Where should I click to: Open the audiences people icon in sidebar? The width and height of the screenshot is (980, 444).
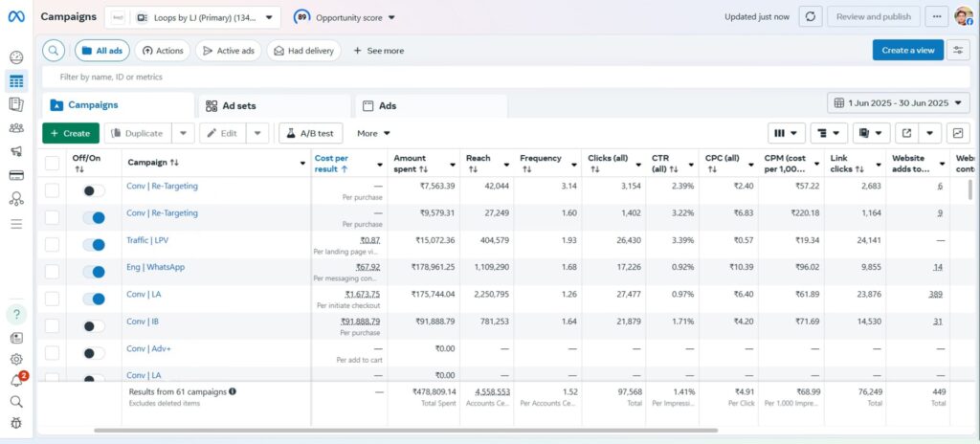tap(16, 128)
